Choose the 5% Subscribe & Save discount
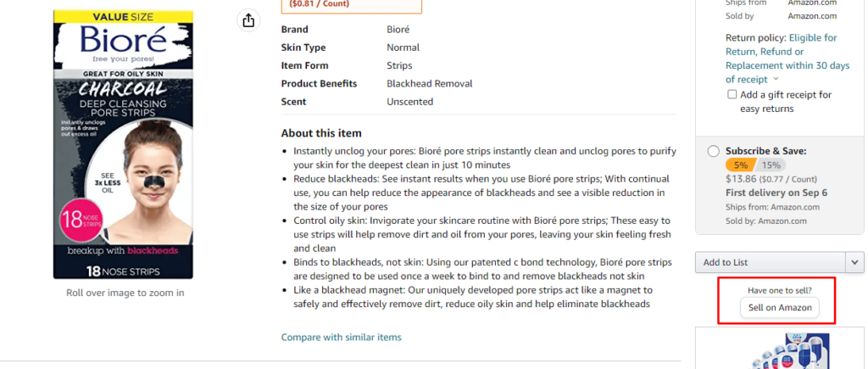Viewport: 868px width, 369px height. tap(741, 165)
